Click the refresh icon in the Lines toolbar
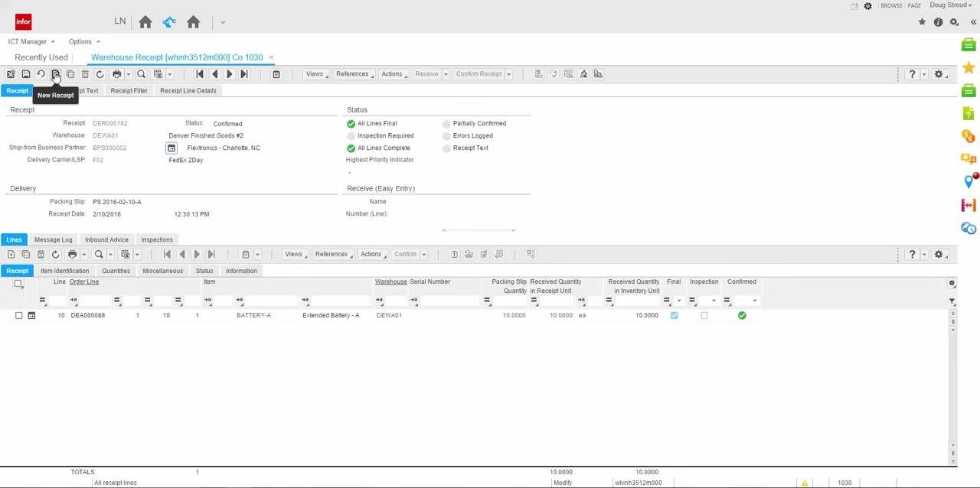980x488 pixels. click(55, 254)
